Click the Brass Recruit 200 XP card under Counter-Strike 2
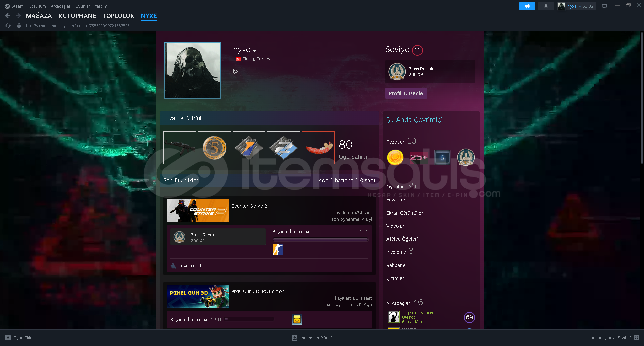644x346 pixels. [x=218, y=237]
